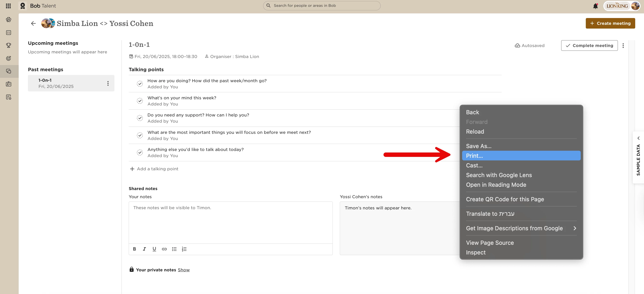Viewport: 644px width, 294px height.
Task: Insert bulleted list in Your notes
Action: (174, 249)
